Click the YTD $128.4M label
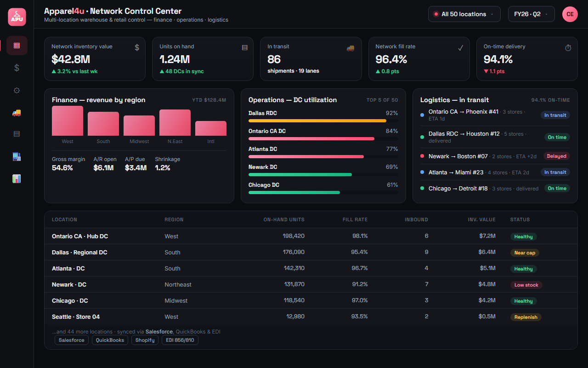Screen dimensions: 588x368 point(209,100)
